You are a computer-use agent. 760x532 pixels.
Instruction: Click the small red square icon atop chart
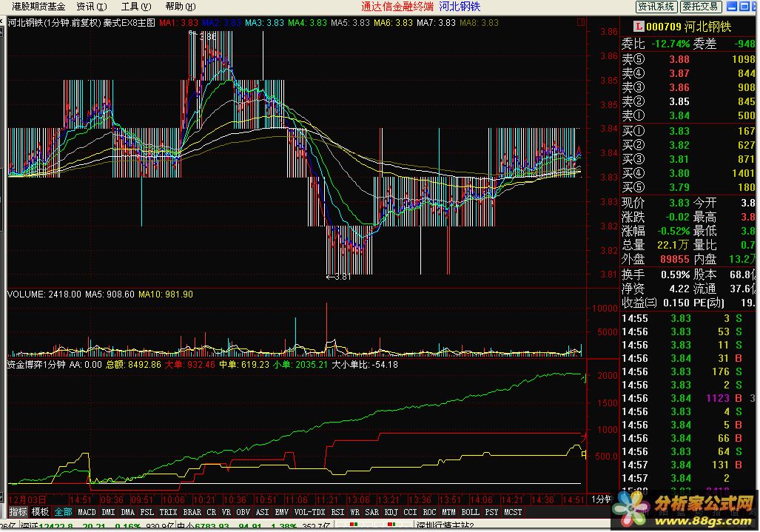pyautogui.click(x=580, y=22)
